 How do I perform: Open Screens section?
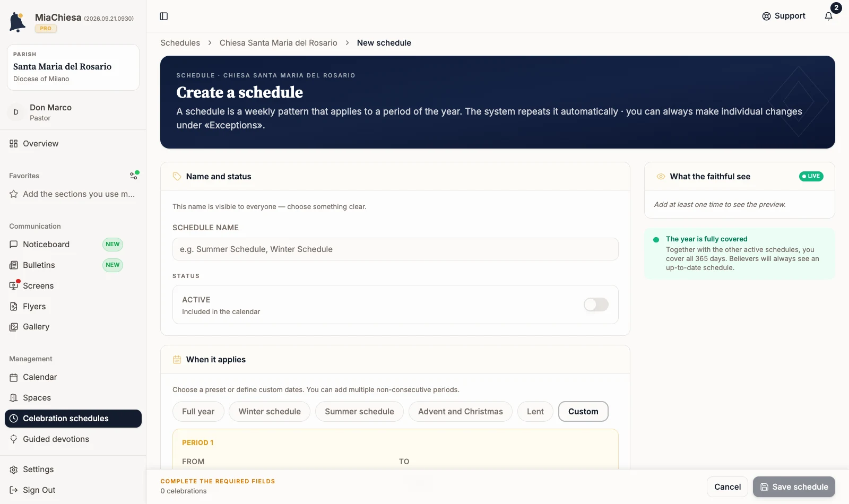click(73, 286)
